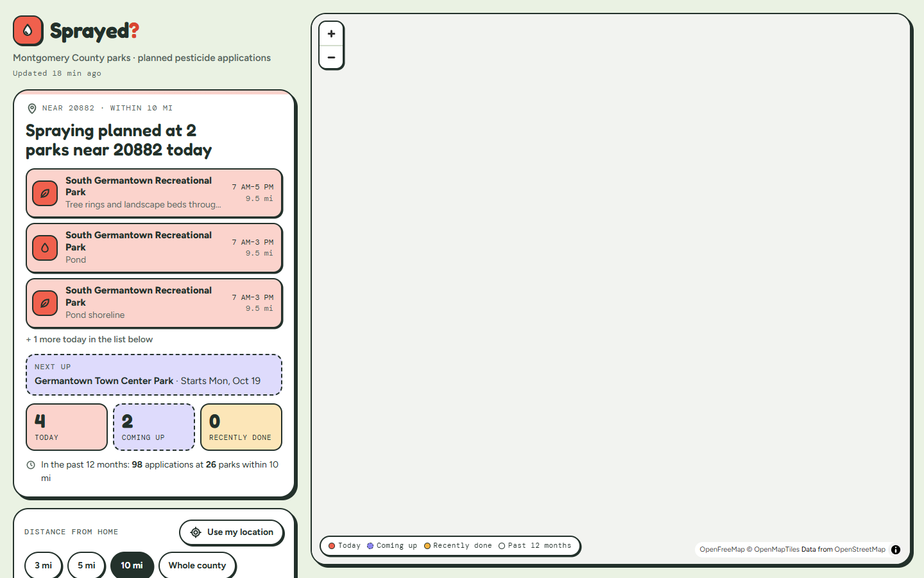Screen dimensions: 924x578
Task: Select the 3 mi distance option
Action: (x=44, y=566)
